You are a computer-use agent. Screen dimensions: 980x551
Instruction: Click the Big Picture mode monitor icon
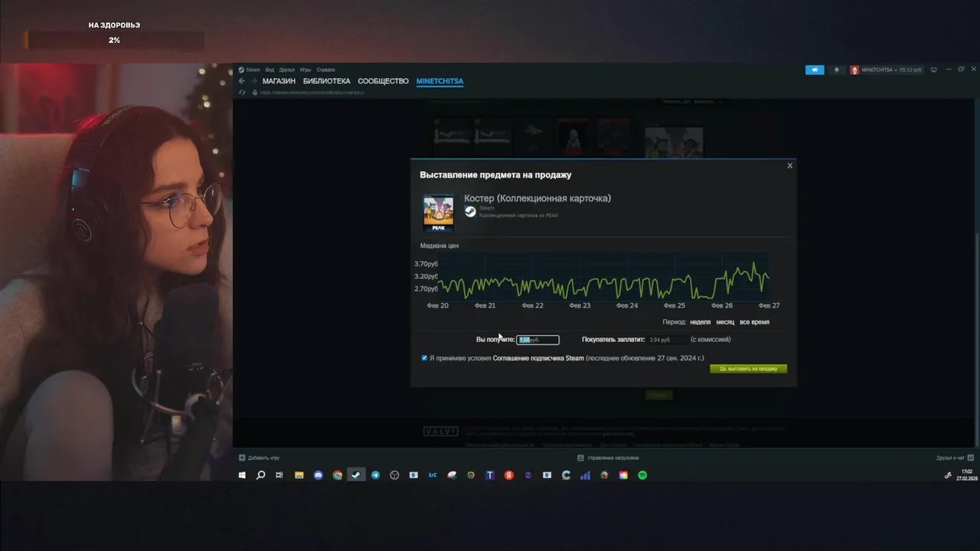[933, 70]
